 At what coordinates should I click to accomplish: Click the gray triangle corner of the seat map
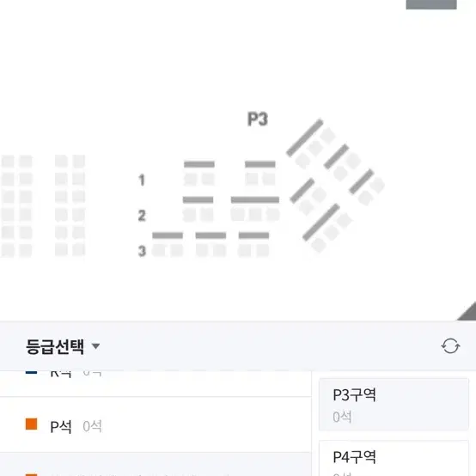click(x=467, y=312)
